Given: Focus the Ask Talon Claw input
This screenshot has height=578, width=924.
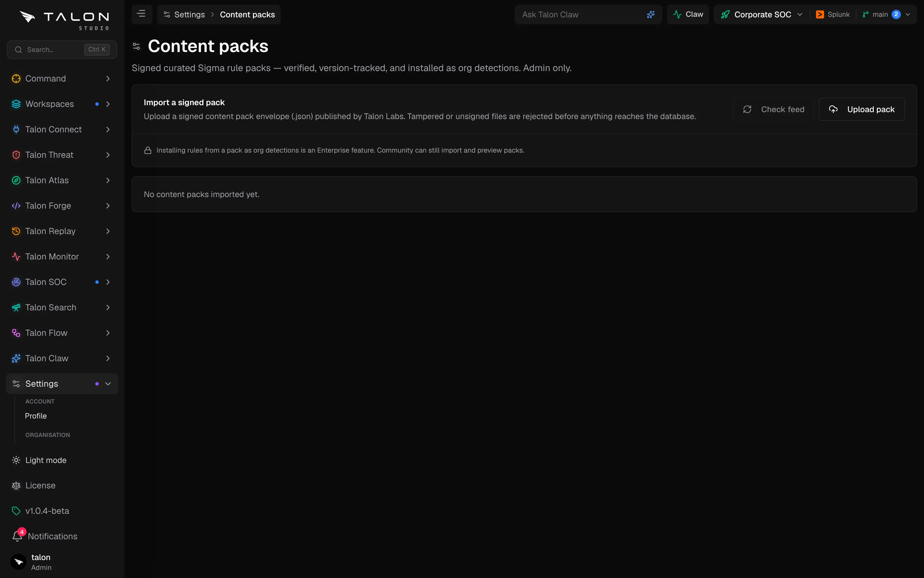Looking at the screenshot, I should pos(588,14).
